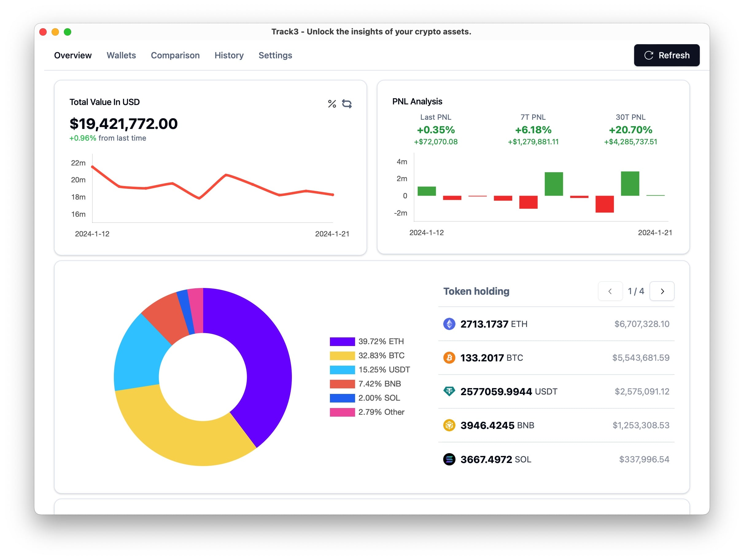The height and width of the screenshot is (560, 744).
Task: Click the $6,707,328.10 ETH value
Action: click(641, 324)
